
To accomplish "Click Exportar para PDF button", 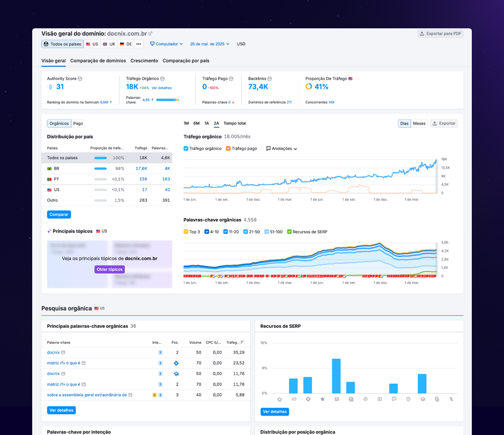I will pyautogui.click(x=441, y=34).
